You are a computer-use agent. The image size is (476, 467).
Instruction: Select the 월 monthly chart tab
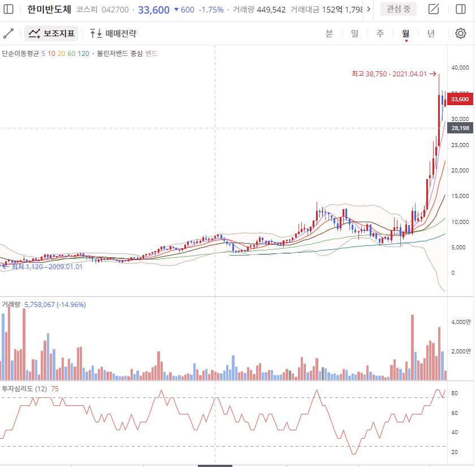(x=405, y=33)
